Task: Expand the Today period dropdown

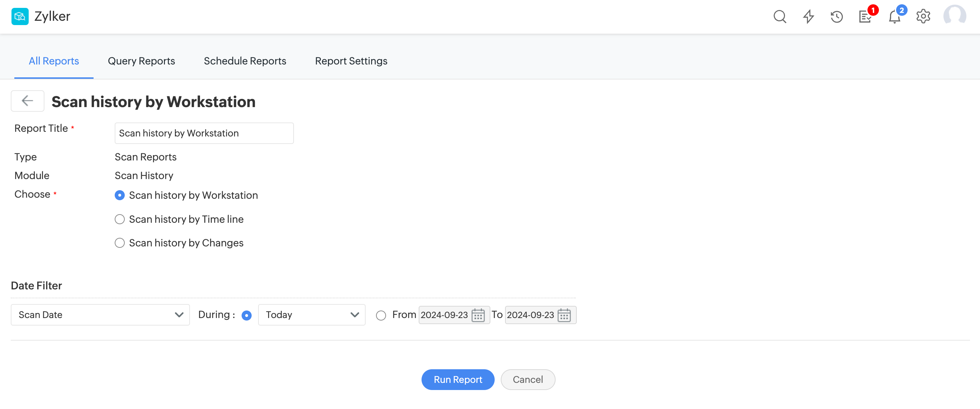Action: [311, 315]
